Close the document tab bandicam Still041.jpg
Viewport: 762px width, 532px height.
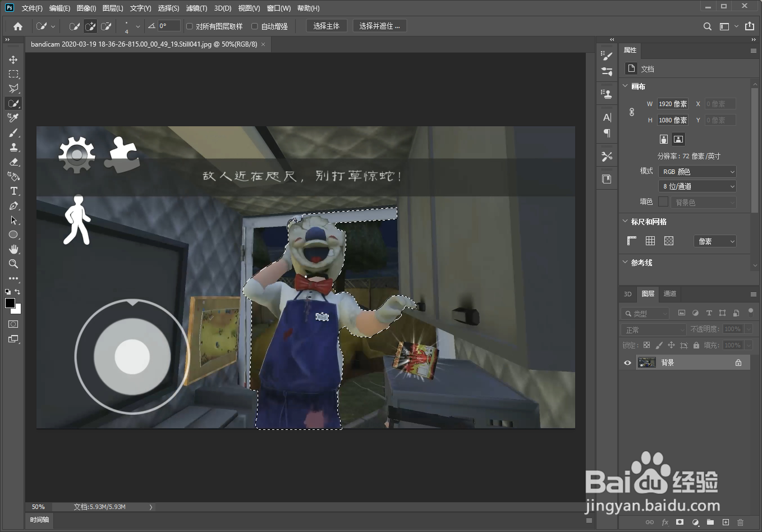(263, 44)
